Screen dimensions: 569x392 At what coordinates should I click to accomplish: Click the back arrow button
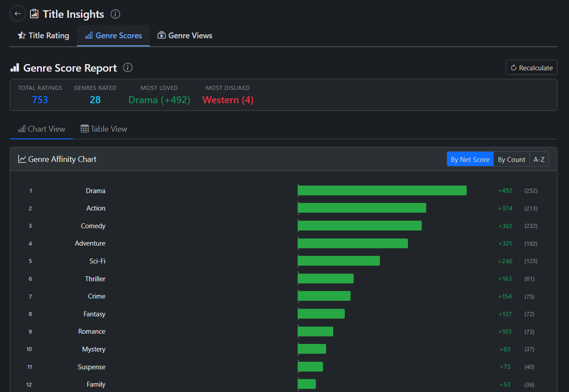click(x=18, y=14)
